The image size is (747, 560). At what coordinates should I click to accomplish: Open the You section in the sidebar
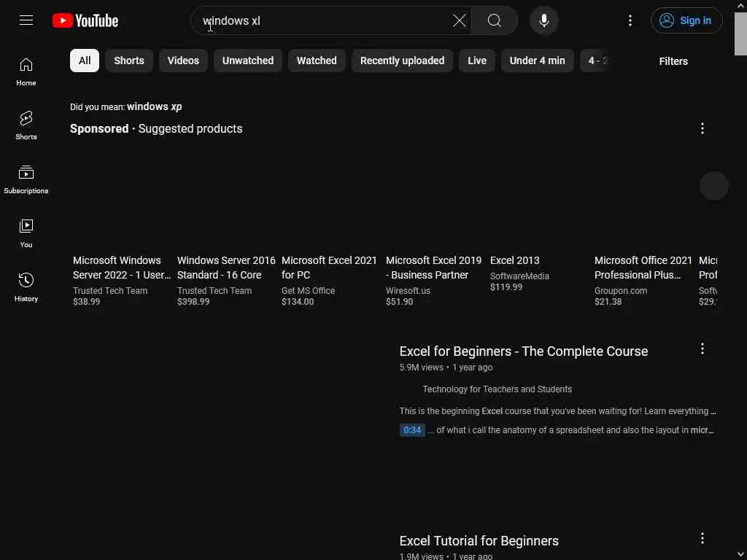point(26,234)
